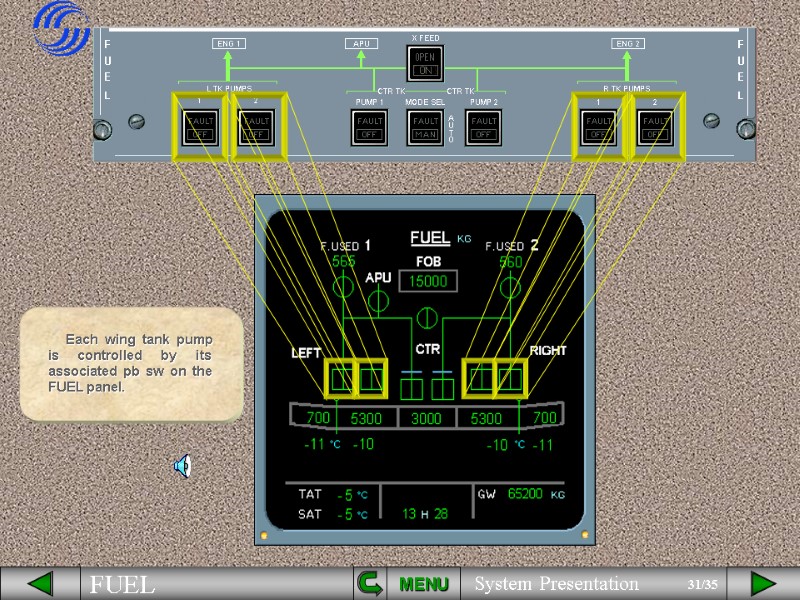This screenshot has height=600, width=800.
Task: Advance to next slide with right arrow
Action: point(764,584)
